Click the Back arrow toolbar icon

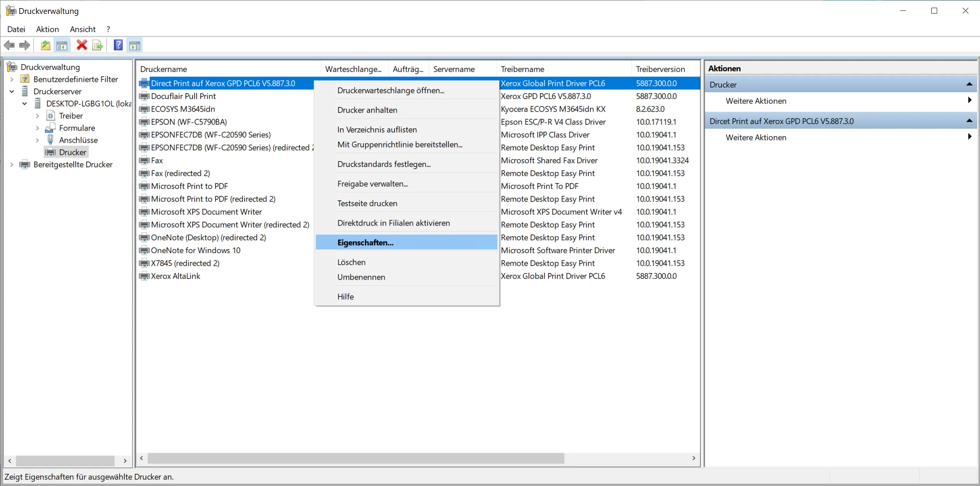coord(9,46)
